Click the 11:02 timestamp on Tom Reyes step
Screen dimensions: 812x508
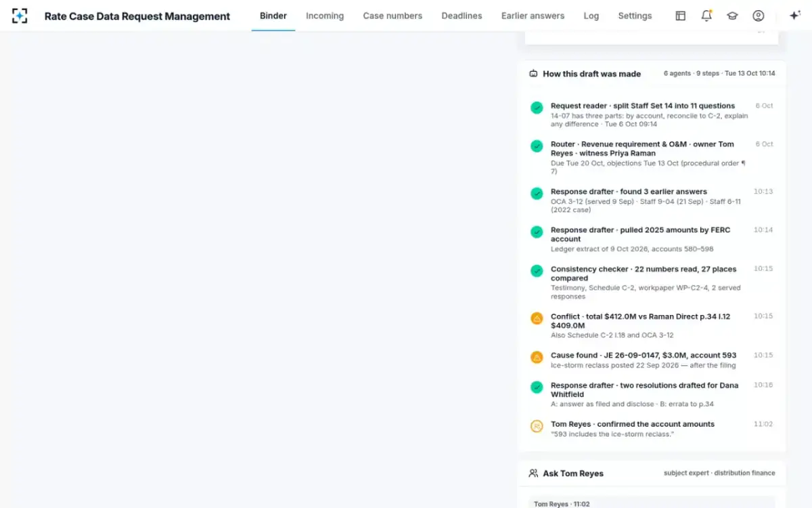point(763,424)
